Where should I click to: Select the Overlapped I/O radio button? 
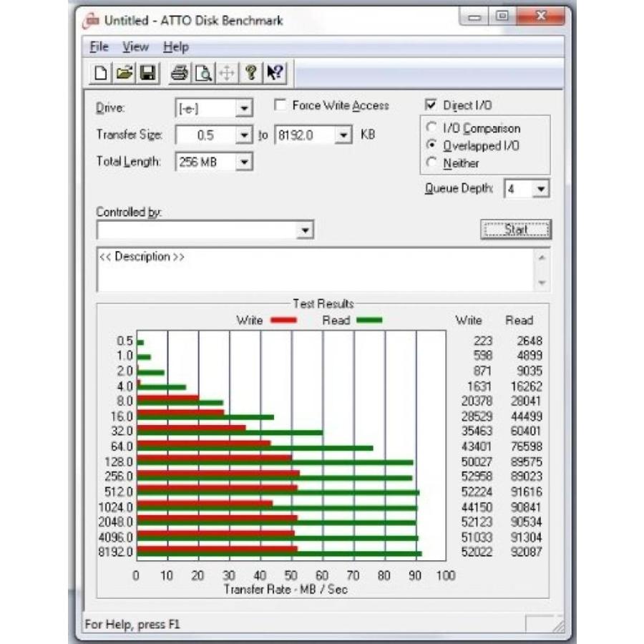[x=431, y=145]
